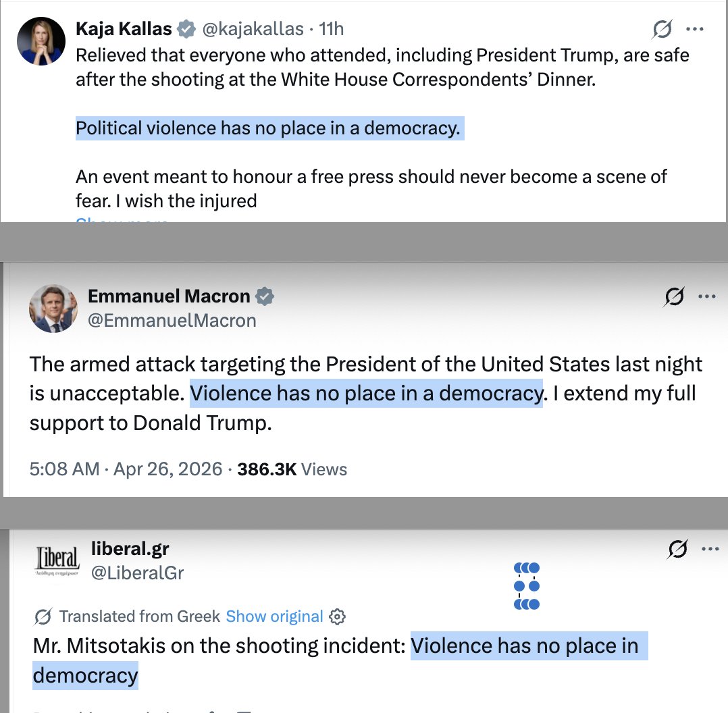Open the @EmmanuelMacron profile handle
This screenshot has width=728, height=713.
(x=172, y=321)
